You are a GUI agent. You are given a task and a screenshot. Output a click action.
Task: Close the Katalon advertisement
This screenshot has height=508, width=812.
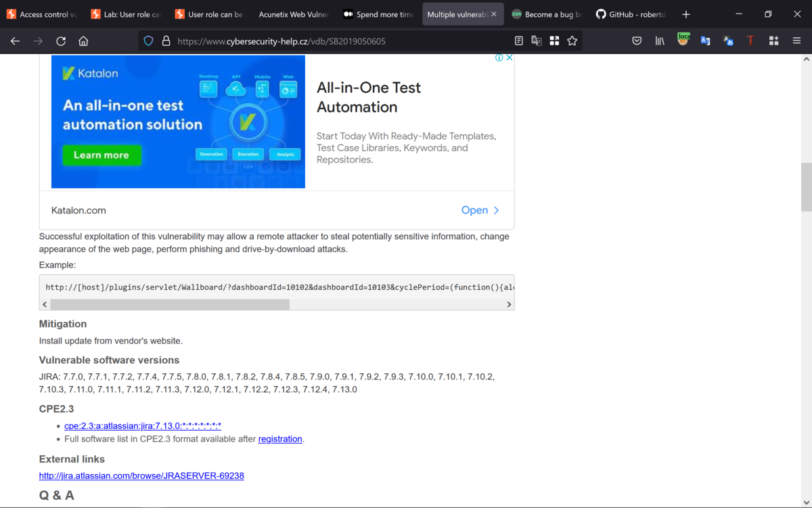coord(510,58)
